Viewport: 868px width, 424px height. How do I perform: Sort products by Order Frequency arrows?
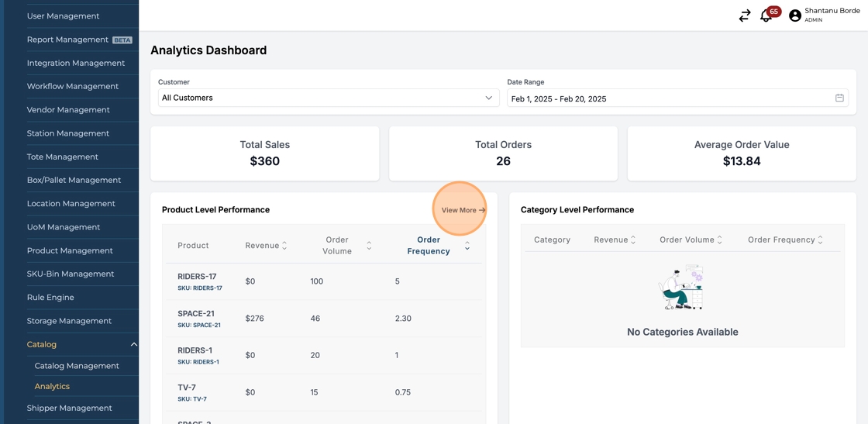coord(467,246)
